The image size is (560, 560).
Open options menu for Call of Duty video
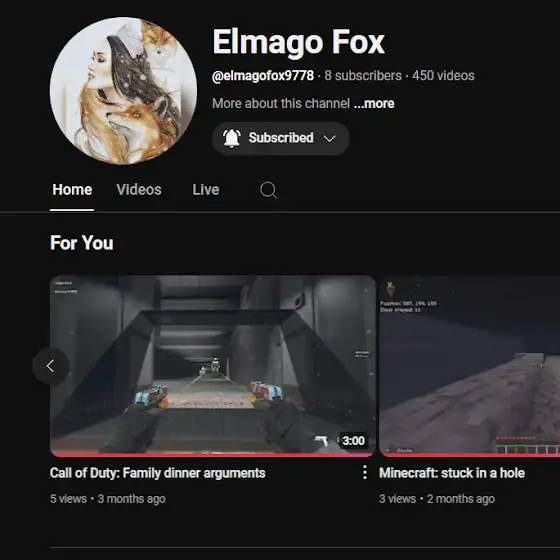[364, 472]
